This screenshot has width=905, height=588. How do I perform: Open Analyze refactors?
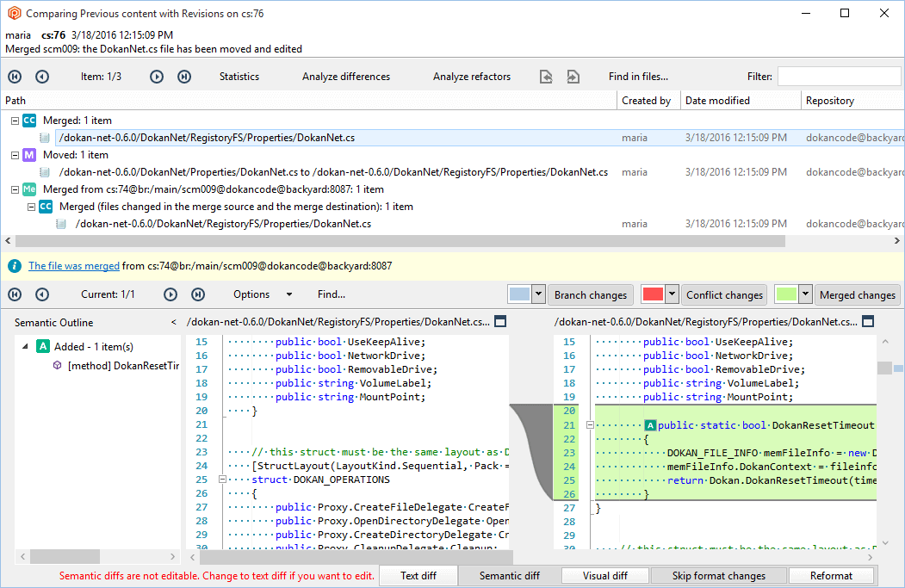[472, 76]
